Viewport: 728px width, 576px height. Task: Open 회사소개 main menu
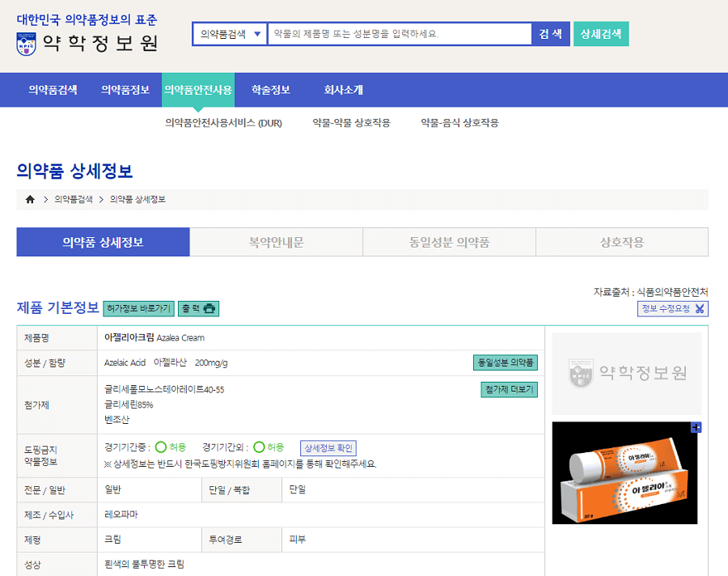click(x=343, y=90)
